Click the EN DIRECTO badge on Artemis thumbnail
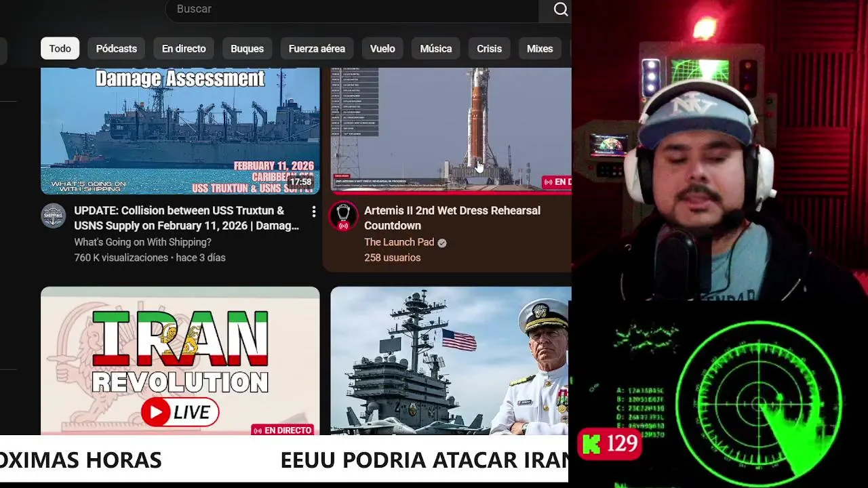The width and height of the screenshot is (868, 488). 557,182
